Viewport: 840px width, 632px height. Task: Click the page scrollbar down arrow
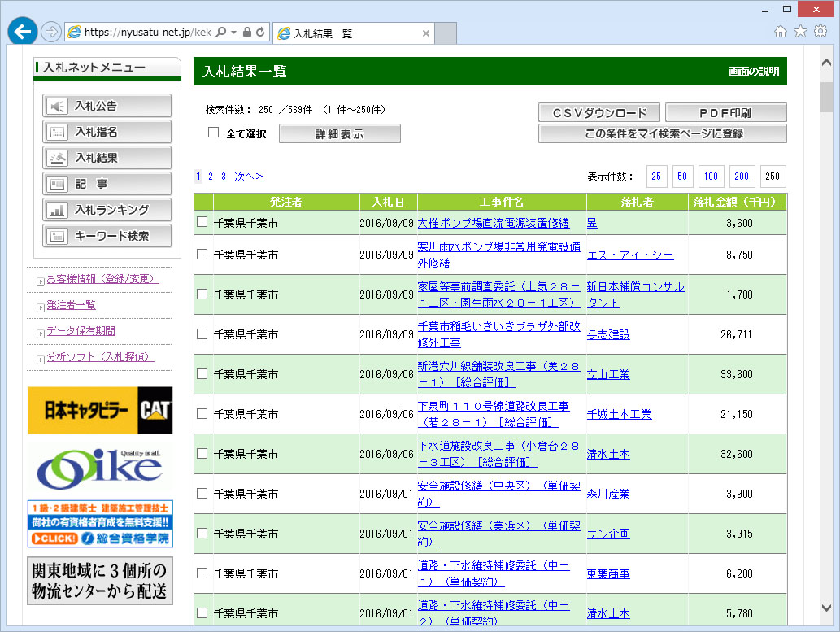point(826,608)
